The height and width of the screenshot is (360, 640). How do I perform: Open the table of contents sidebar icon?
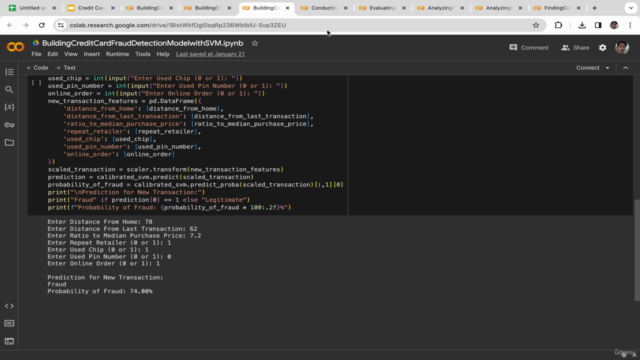[x=9, y=72]
